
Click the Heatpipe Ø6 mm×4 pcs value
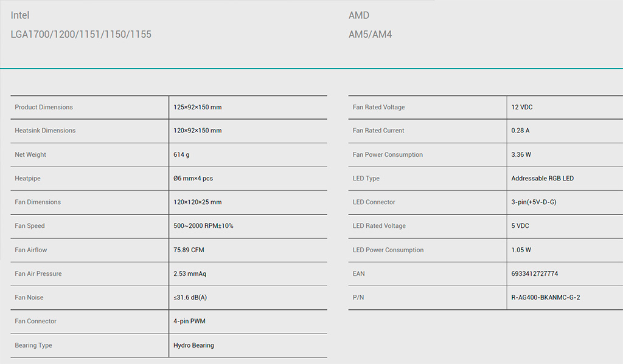point(193,179)
